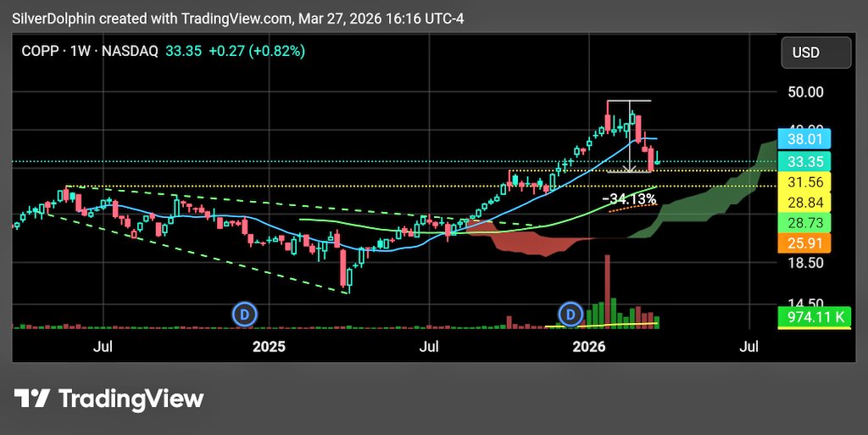Click the COPP · 1W · NASDAQ symbol title
Screen dimensions: 868x435
(90, 52)
